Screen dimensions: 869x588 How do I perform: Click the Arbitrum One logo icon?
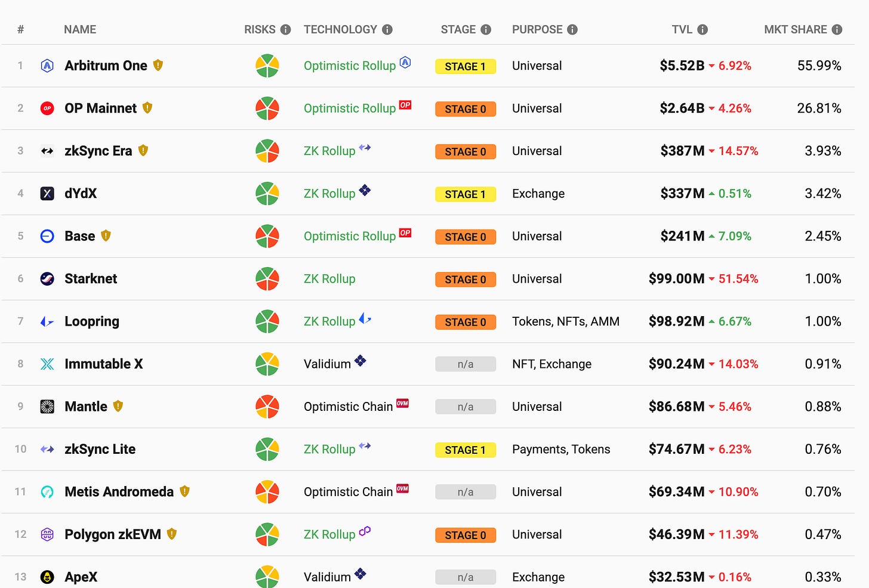pos(47,66)
